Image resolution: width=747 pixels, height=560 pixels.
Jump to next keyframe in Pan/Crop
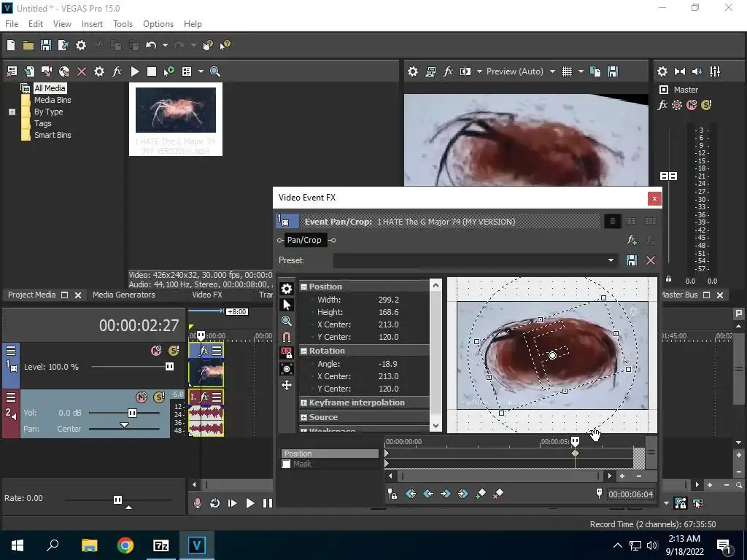coord(446,494)
